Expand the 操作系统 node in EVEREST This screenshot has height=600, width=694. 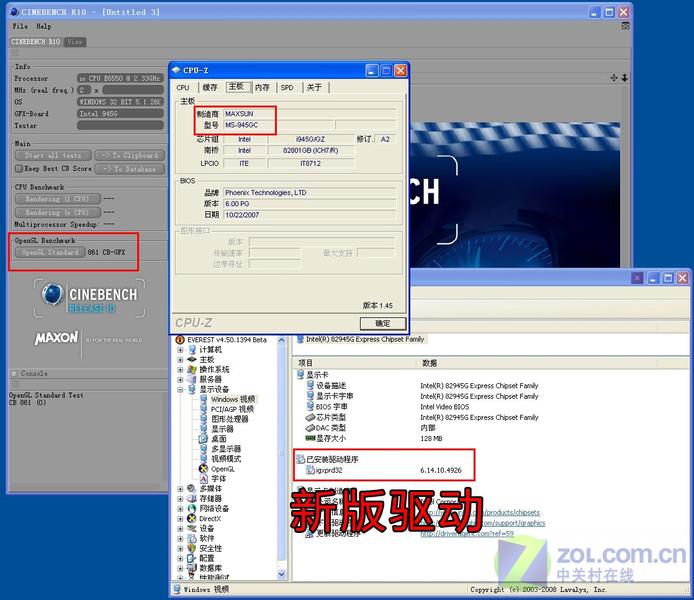pos(180,369)
